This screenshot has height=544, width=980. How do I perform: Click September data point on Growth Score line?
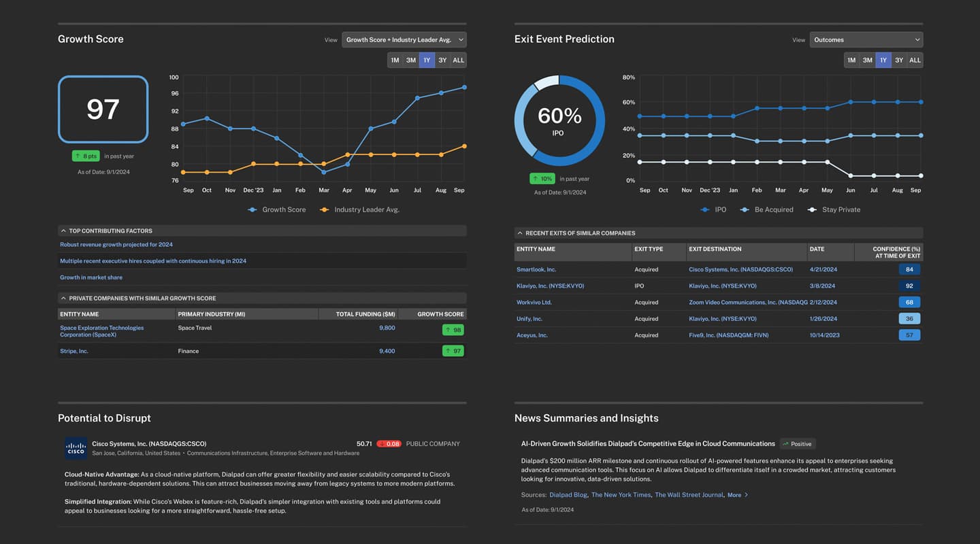pos(464,87)
